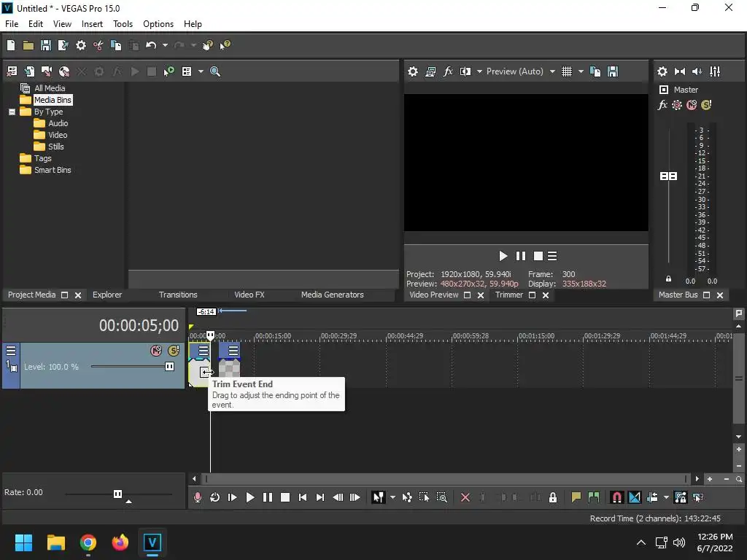The width and height of the screenshot is (747, 560).
Task: Click the Cut scissors icon
Action: [98, 45]
